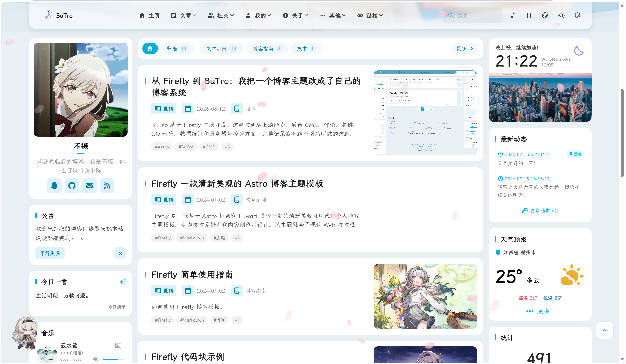Click the calendar icon beside 2026-08-12

coord(188,109)
